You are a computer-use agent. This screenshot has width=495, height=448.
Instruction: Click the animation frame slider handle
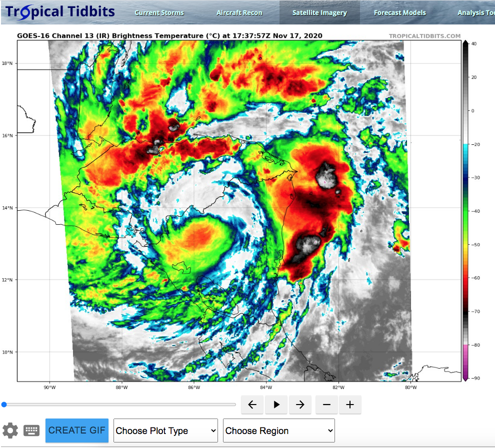4,405
